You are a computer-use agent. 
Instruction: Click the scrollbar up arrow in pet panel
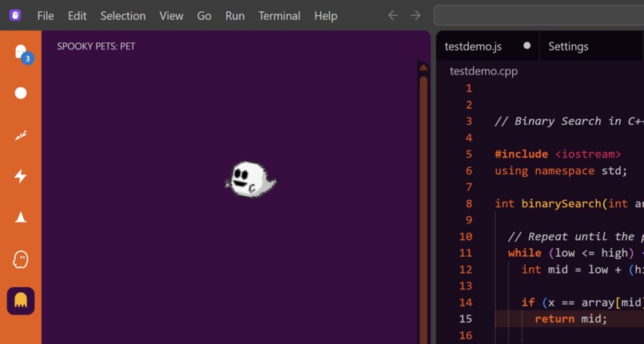tap(423, 67)
